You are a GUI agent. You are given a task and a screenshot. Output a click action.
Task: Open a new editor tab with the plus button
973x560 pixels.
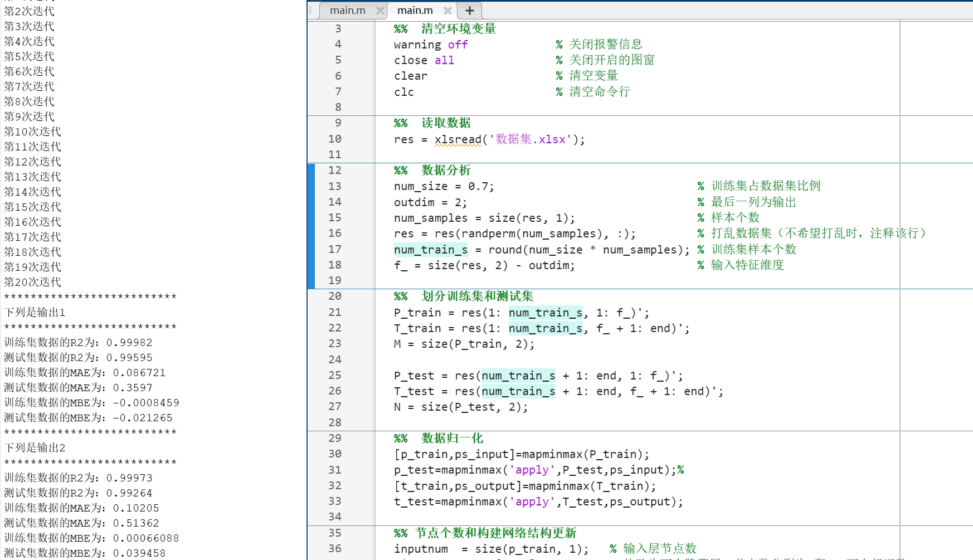469,11
